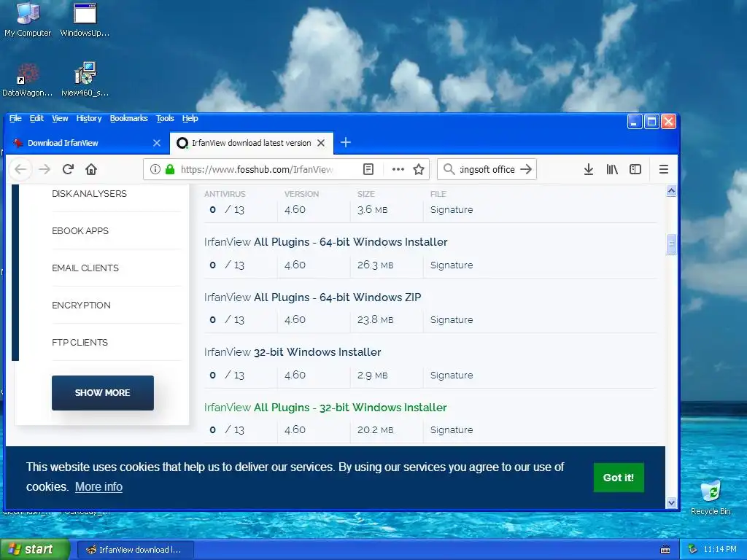747x560 pixels.
Task: Open the Downloads arrow icon
Action: pyautogui.click(x=589, y=169)
